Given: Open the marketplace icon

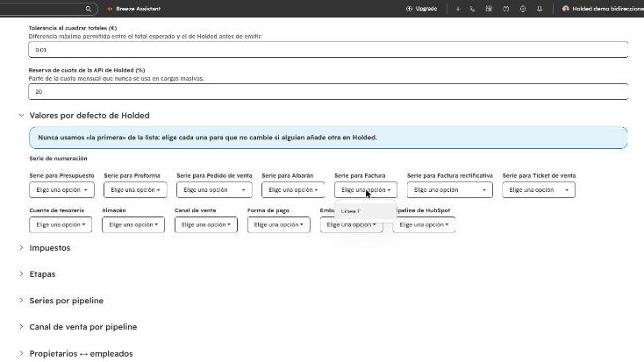Looking at the screenshot, I should (x=489, y=9).
